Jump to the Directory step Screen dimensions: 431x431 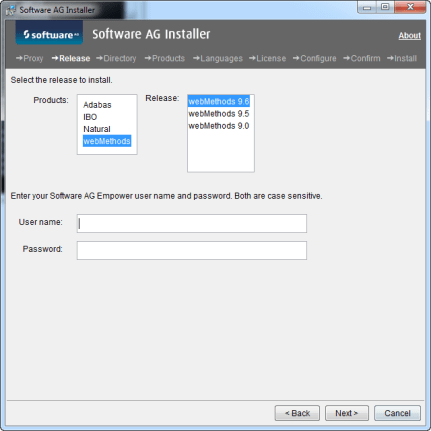[116, 58]
